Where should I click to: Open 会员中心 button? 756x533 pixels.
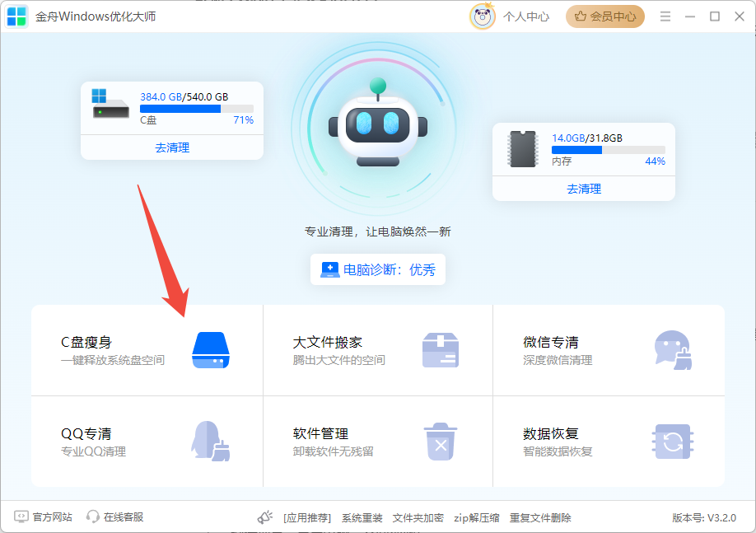tap(605, 16)
